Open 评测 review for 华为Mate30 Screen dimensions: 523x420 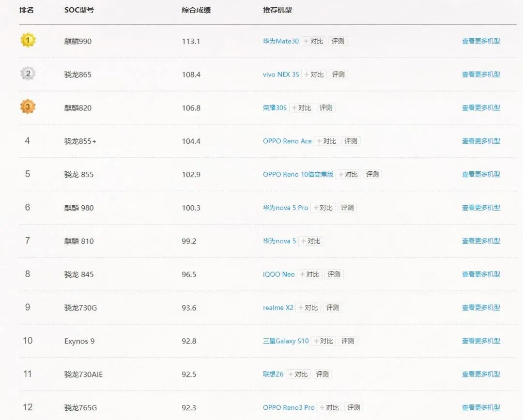(x=338, y=41)
